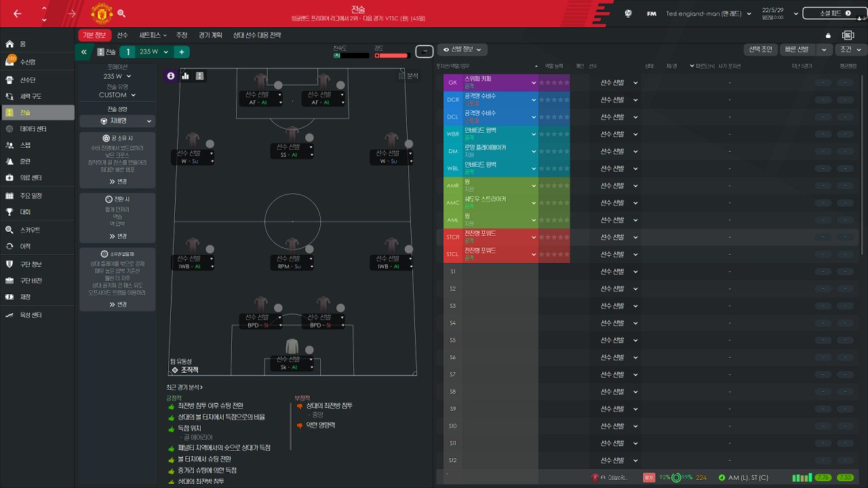Click the grey exclamation icon above the pitch
This screenshot has width=868, height=488.
(x=199, y=76)
